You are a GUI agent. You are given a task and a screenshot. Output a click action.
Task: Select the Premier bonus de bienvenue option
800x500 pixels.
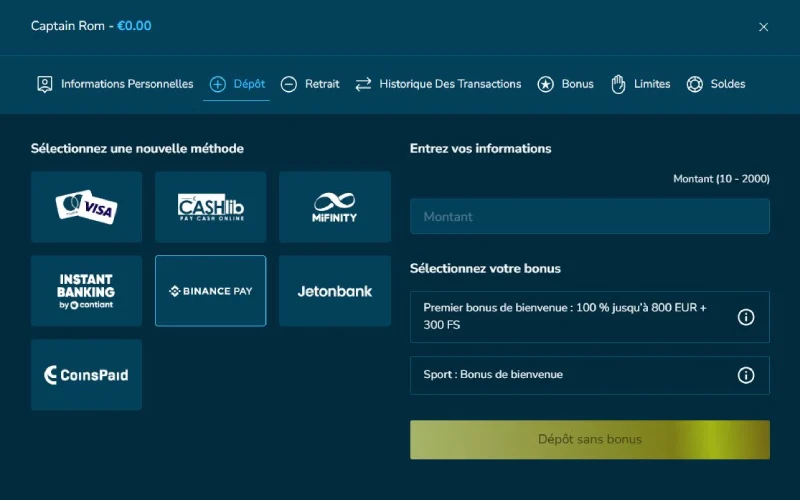pyautogui.click(x=565, y=317)
